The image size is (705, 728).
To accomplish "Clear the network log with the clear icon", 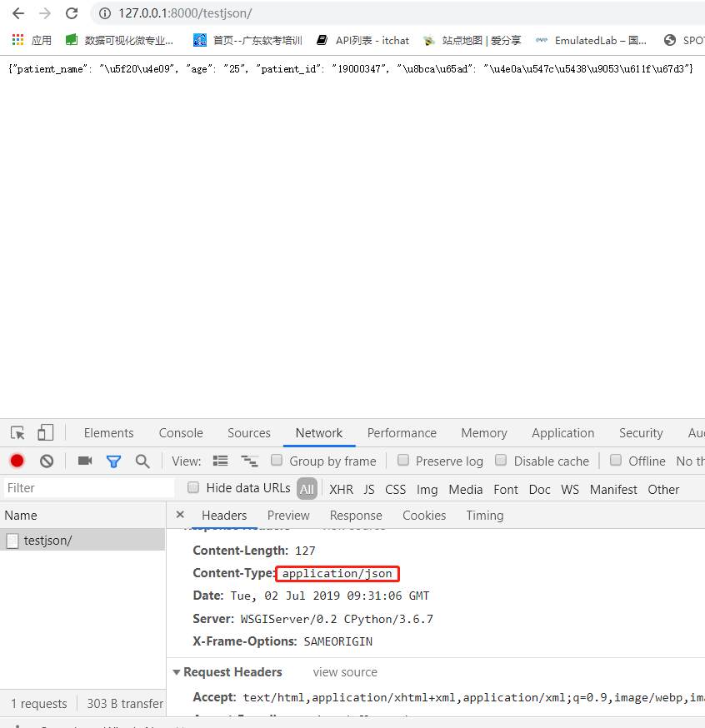I will coord(47,460).
